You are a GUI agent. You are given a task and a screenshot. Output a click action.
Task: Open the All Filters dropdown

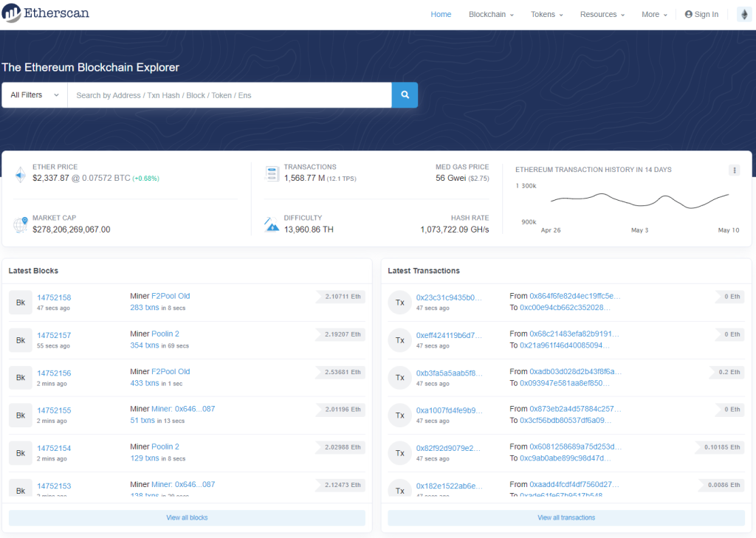tap(35, 95)
